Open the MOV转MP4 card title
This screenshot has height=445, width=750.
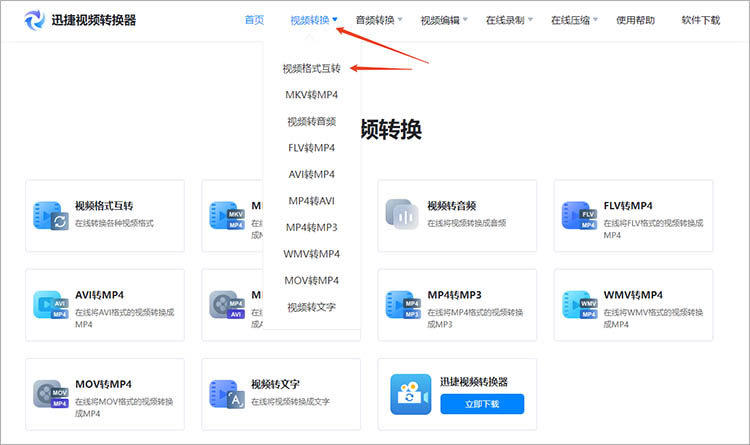[103, 384]
